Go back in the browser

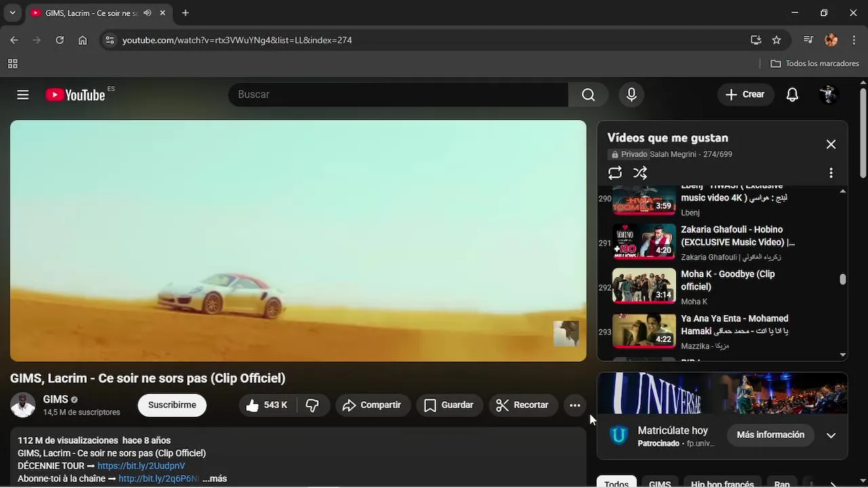coord(14,40)
